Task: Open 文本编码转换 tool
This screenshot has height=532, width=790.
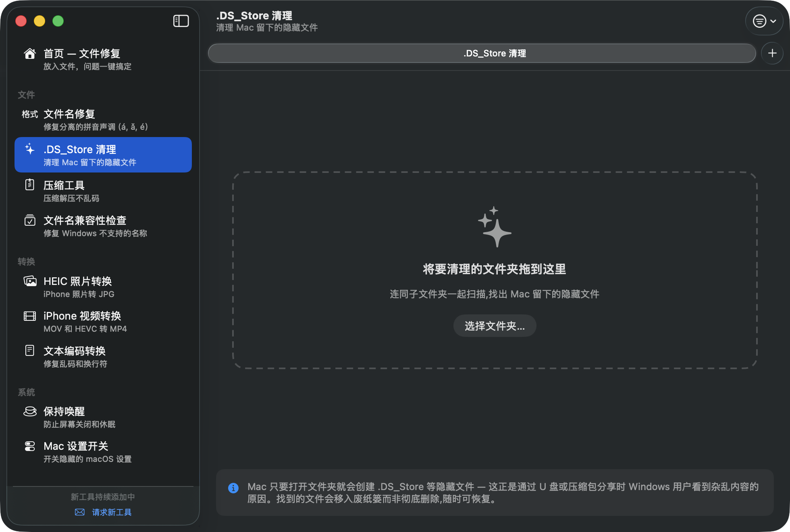Action: (x=103, y=357)
